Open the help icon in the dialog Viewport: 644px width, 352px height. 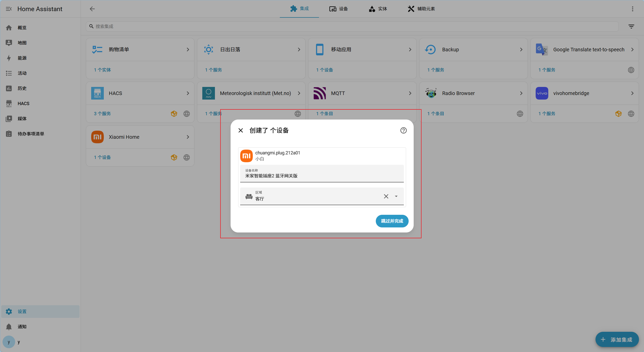click(x=403, y=130)
